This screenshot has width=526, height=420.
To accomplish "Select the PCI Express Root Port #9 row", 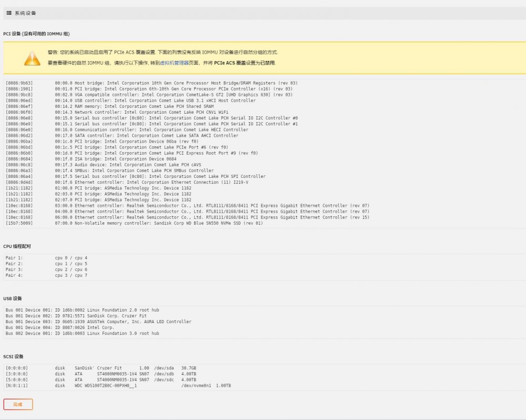I will (132, 153).
